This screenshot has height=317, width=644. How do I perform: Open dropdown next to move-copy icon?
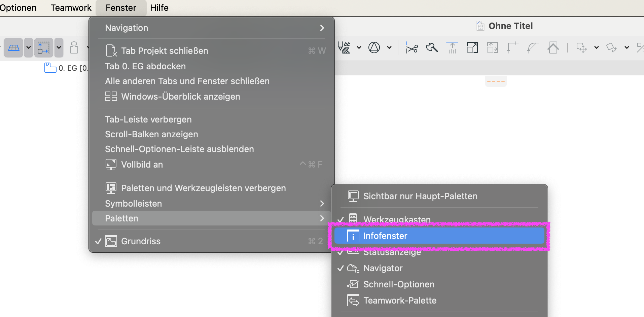[x=597, y=48]
